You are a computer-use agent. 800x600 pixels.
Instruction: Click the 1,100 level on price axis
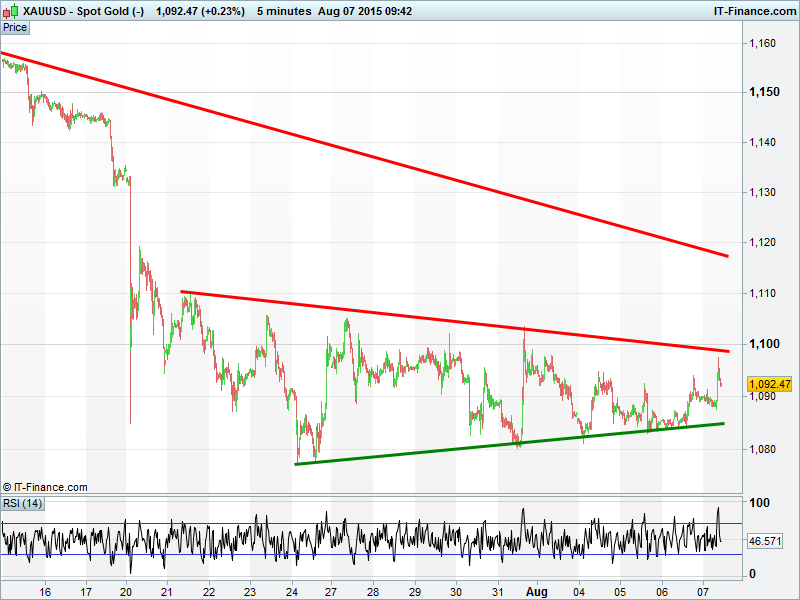click(764, 344)
